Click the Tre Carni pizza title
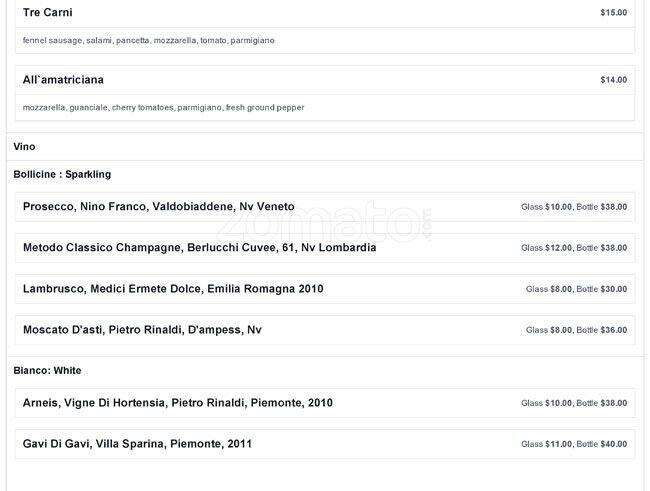The image size is (650, 491). point(48,13)
